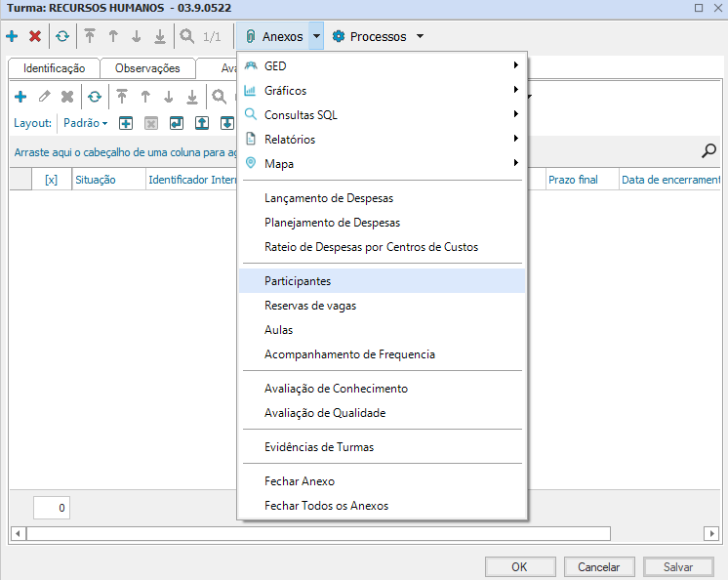Expand the Processos dropdown arrow
Screen dimensions: 728x580
click(x=420, y=37)
